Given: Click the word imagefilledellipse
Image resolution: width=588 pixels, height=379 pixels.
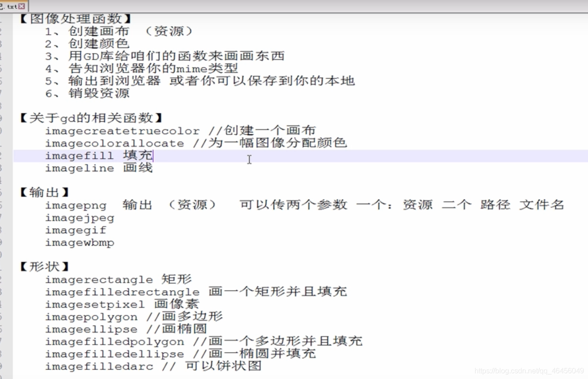Looking at the screenshot, I should [114, 354].
